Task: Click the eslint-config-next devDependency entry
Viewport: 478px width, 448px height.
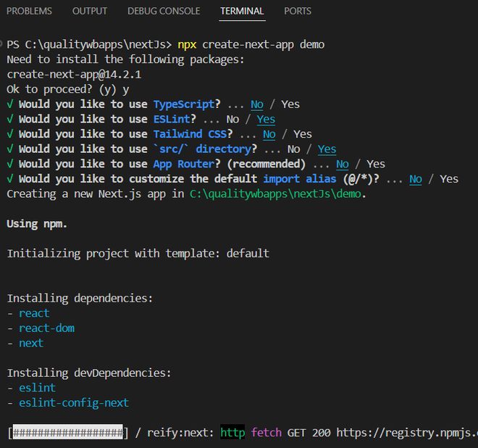Action: tap(74, 403)
